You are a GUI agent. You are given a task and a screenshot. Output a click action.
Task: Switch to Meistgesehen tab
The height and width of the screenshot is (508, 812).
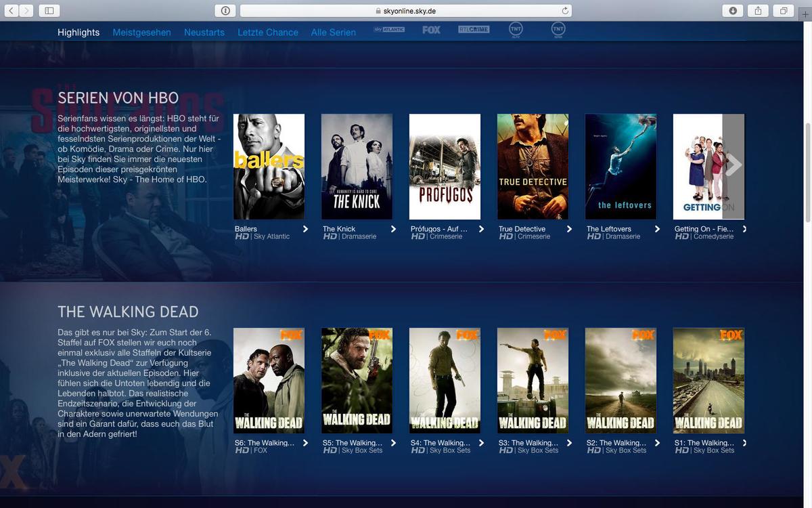click(141, 33)
